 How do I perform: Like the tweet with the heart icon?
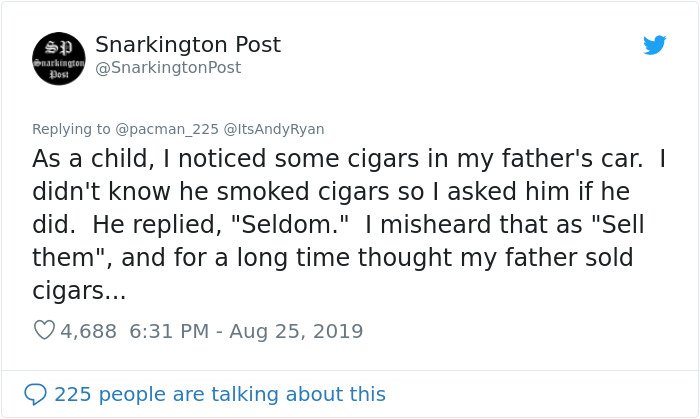coord(44,331)
